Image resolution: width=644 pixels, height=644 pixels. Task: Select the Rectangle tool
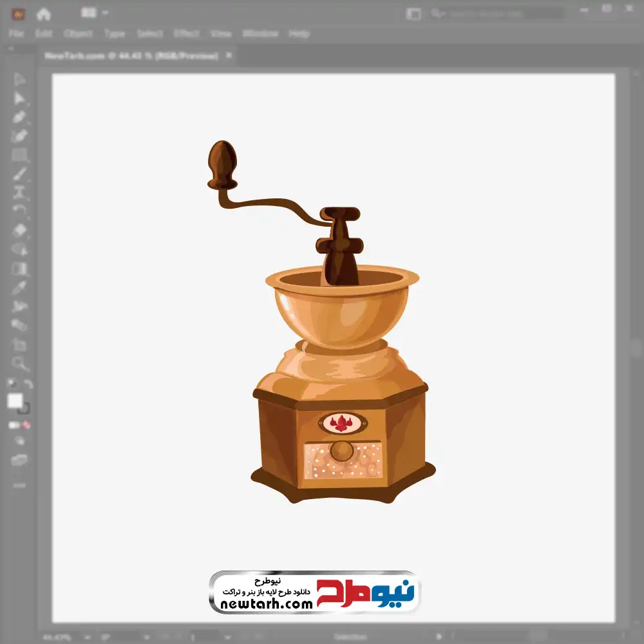click(19, 155)
